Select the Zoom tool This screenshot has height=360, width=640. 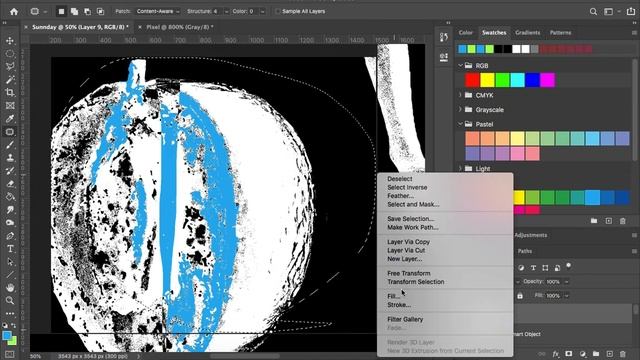(x=10, y=301)
